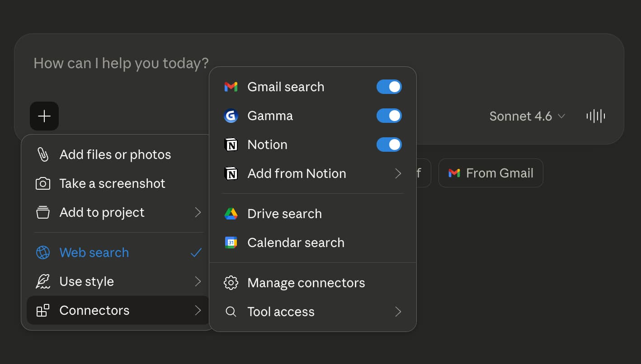
Task: Switch off the Notion connector toggle
Action: coord(389,145)
